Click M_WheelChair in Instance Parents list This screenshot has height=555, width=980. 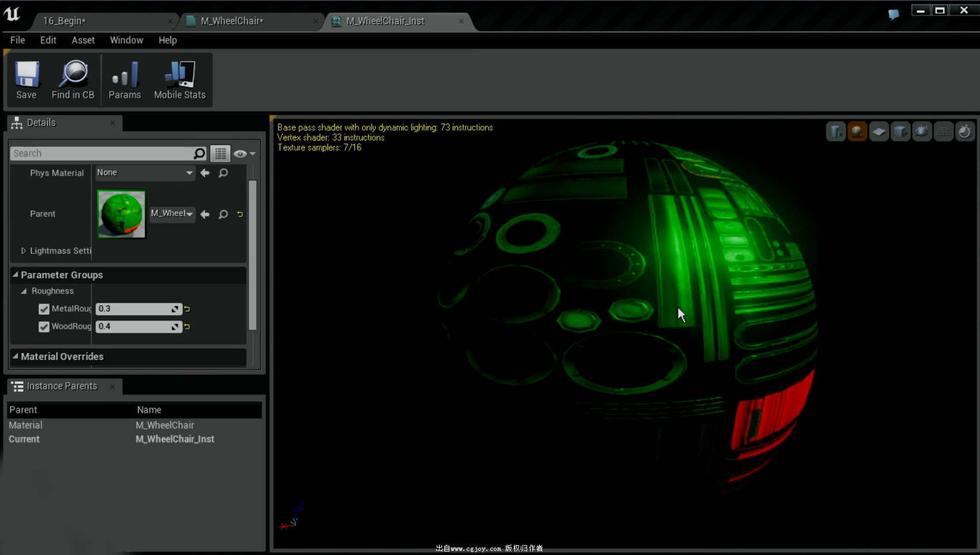pos(165,425)
